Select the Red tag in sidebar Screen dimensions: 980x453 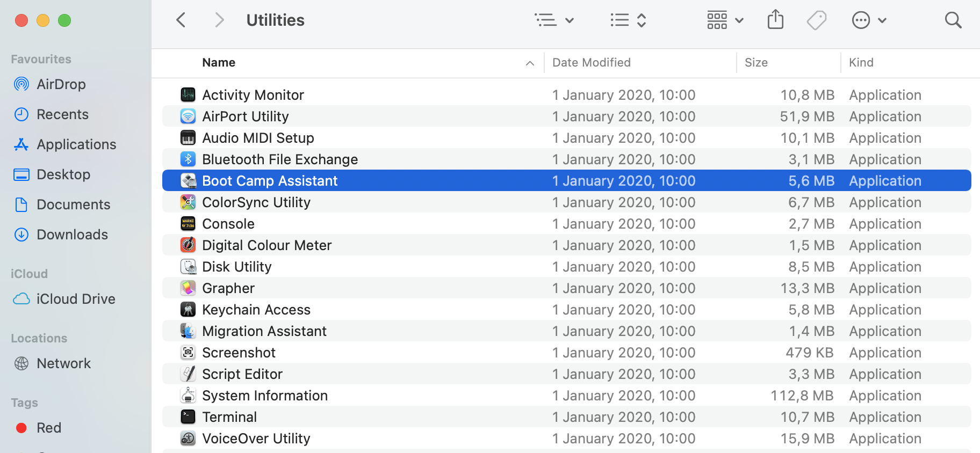pyautogui.click(x=49, y=428)
